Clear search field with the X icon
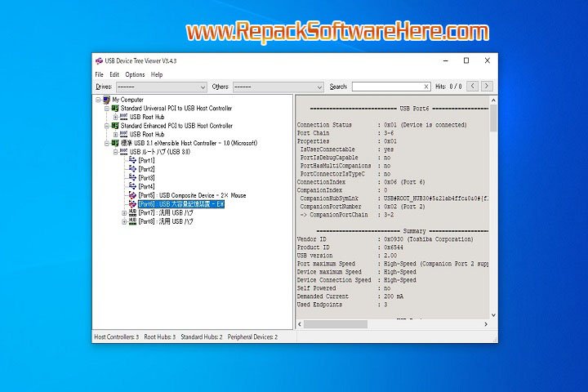The width and height of the screenshot is (588, 392). pos(426,87)
